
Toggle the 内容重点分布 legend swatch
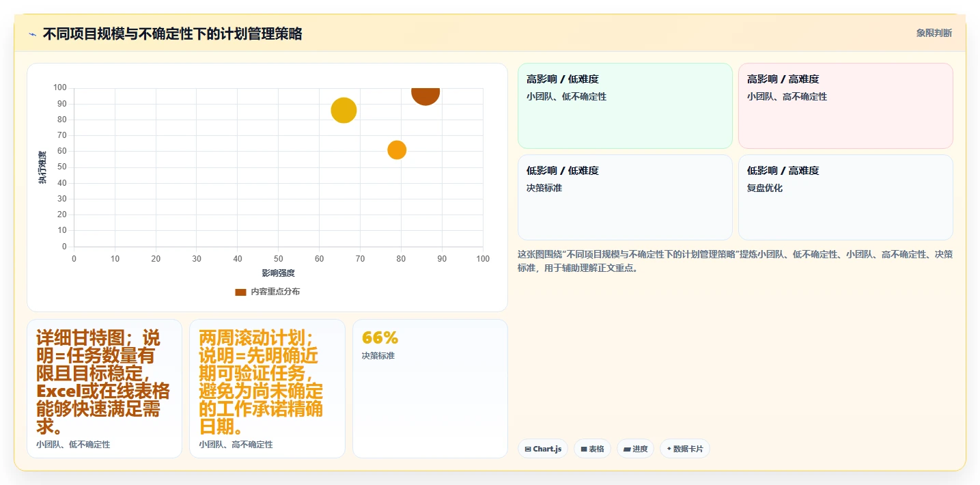point(240,292)
